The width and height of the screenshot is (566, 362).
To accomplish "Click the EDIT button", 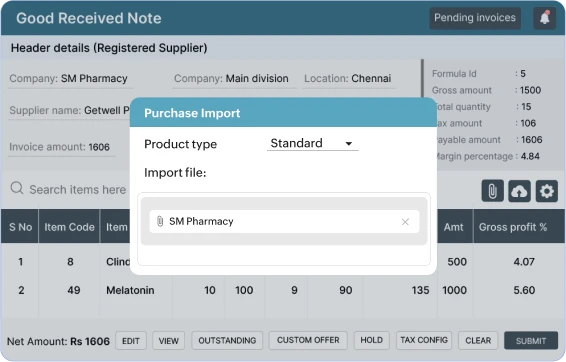I will pyautogui.click(x=131, y=340).
